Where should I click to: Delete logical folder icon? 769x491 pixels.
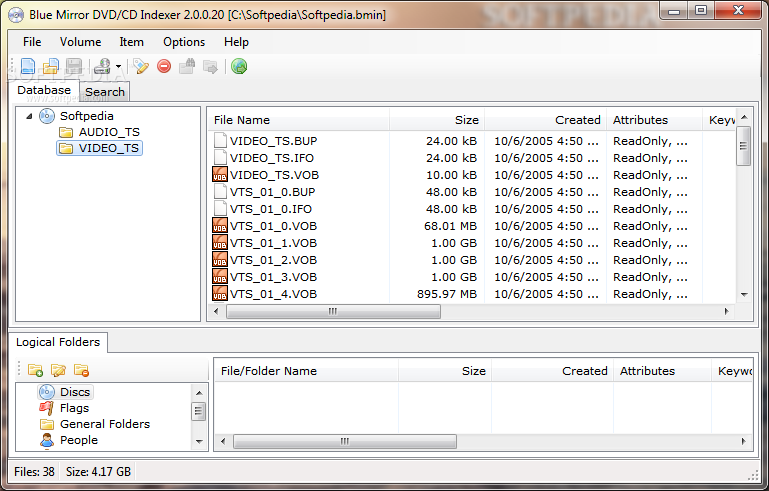tap(81, 370)
